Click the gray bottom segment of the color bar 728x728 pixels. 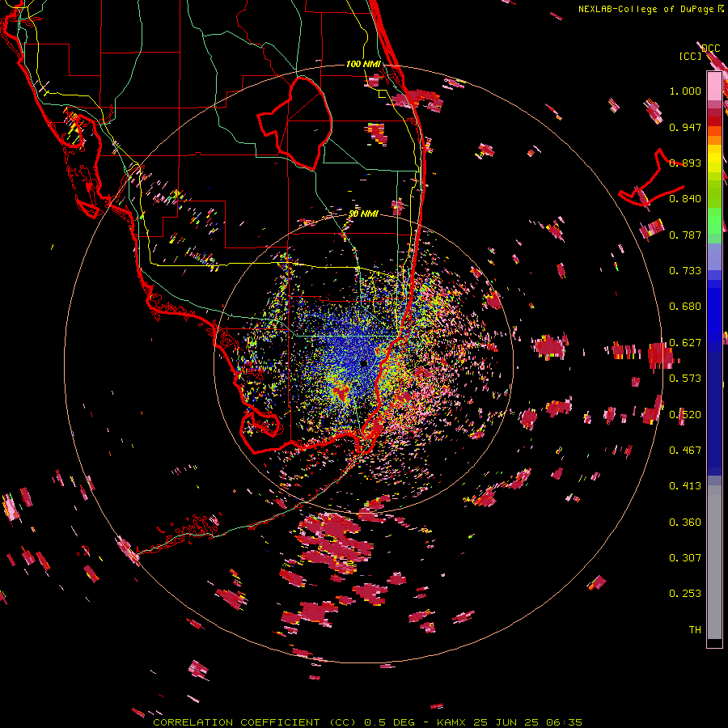[714, 562]
